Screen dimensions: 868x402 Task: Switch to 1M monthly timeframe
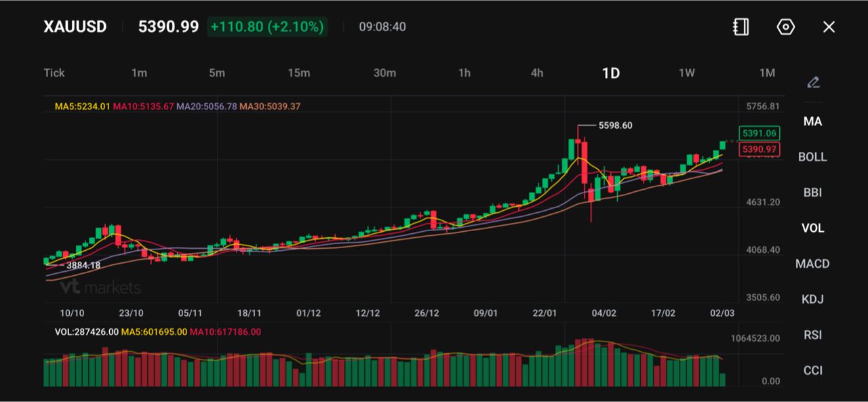coord(767,73)
